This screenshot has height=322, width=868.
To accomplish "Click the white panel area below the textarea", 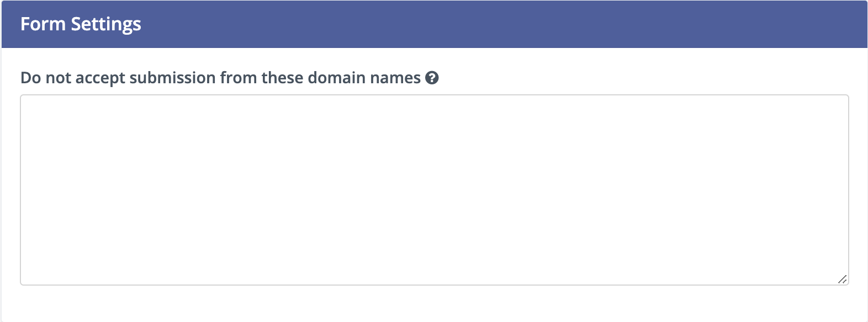I will click(434, 304).
